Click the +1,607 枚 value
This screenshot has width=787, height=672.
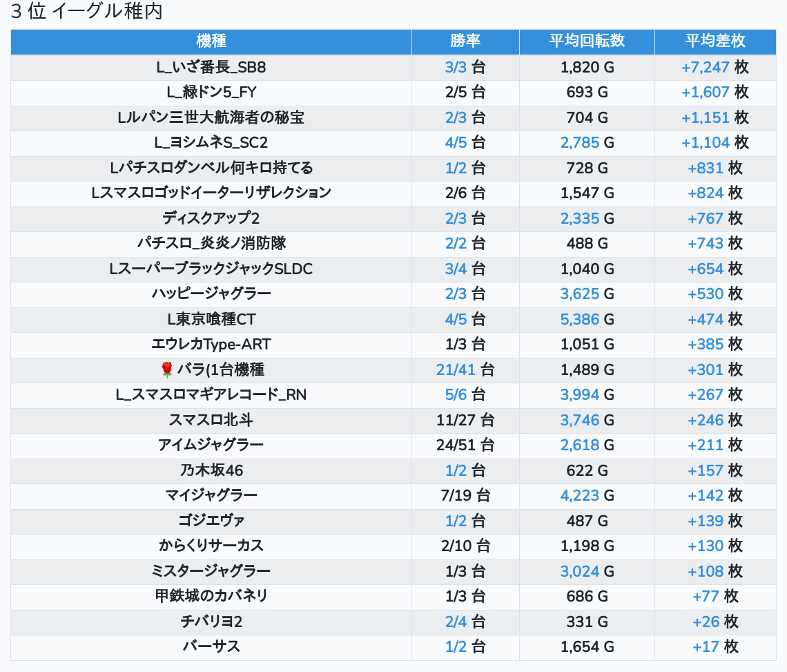(715, 93)
